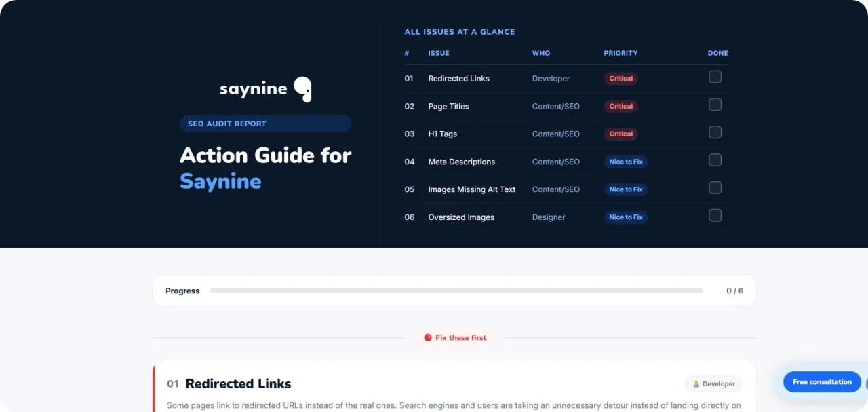
Task: Mark Meta Descriptions as done
Action: click(x=715, y=160)
